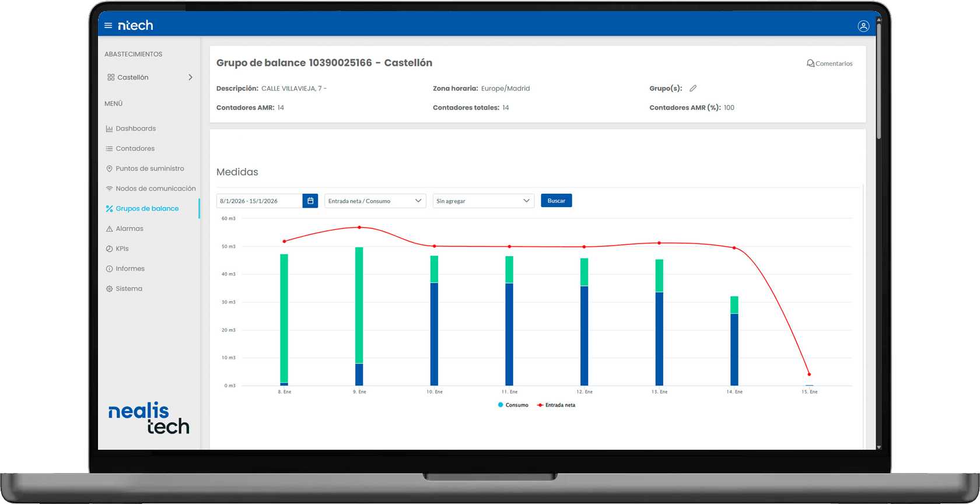Open the calendar date picker icon
The width and height of the screenshot is (980, 504).
click(x=310, y=201)
